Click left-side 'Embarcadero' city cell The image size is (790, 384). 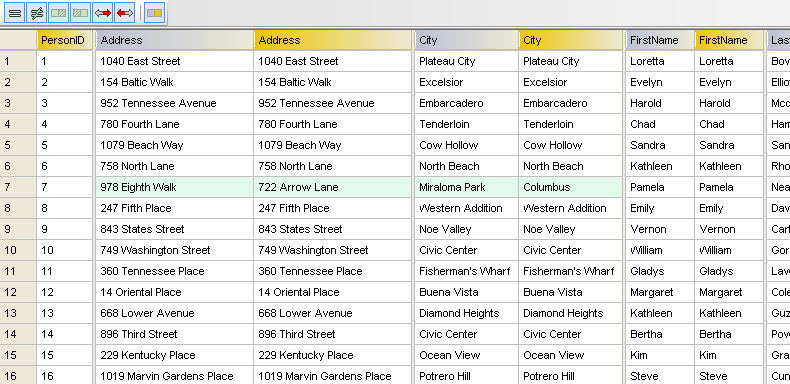tap(467, 103)
